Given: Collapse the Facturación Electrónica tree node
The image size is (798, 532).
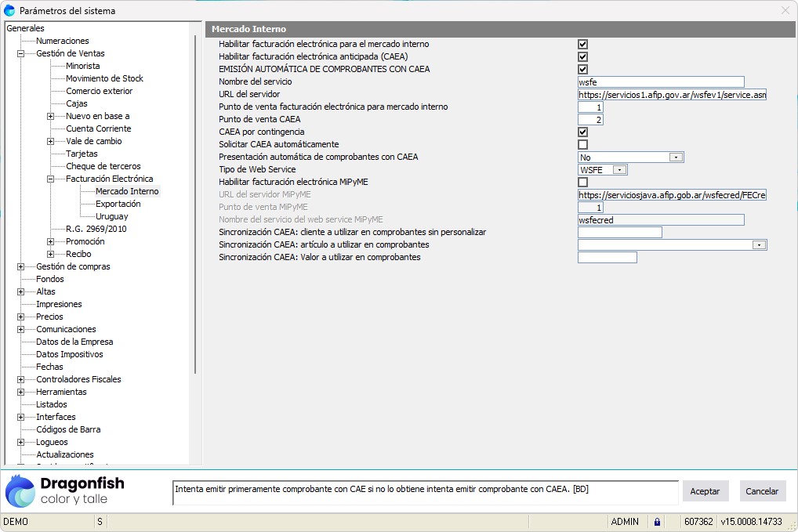Looking at the screenshot, I should pyautogui.click(x=50, y=179).
